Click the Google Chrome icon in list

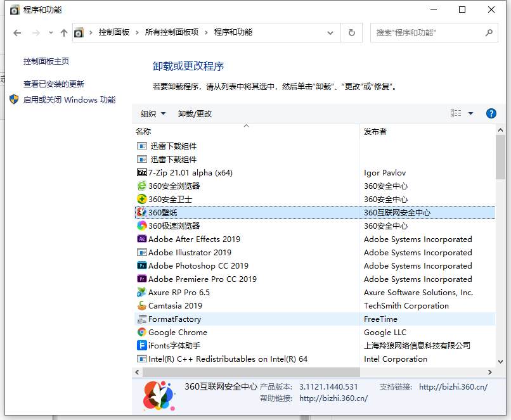coord(141,332)
